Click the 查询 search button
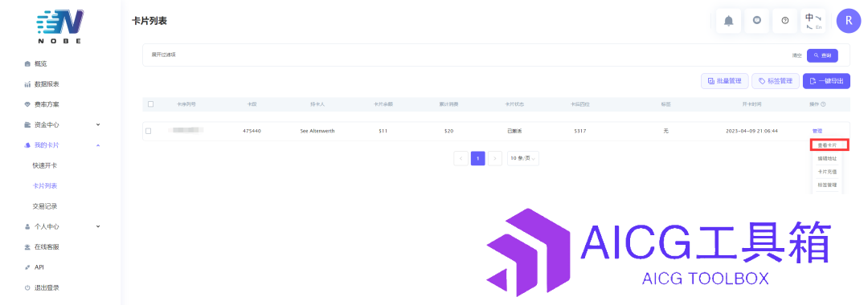This screenshot has width=868, height=305. (822, 56)
